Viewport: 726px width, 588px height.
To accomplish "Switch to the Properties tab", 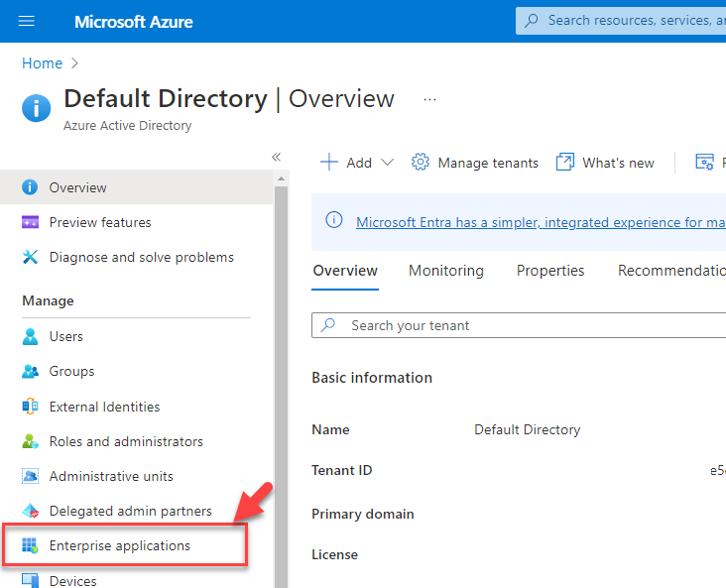I will pyautogui.click(x=550, y=271).
